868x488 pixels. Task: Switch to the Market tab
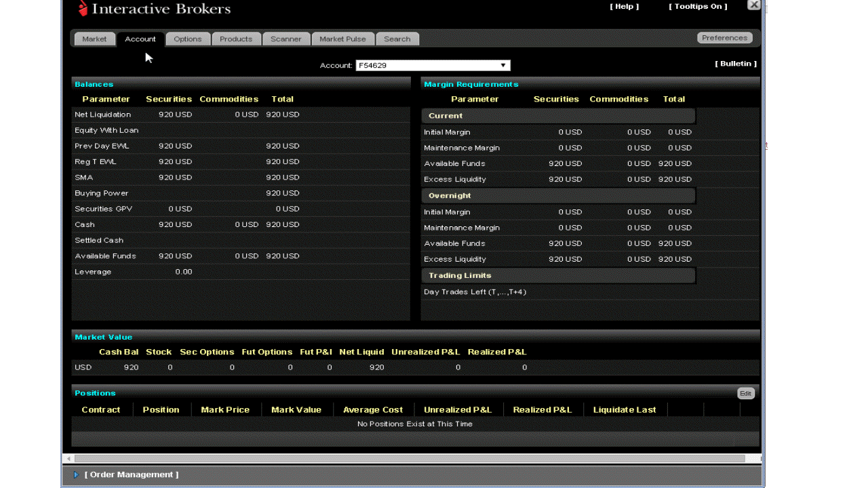click(94, 39)
